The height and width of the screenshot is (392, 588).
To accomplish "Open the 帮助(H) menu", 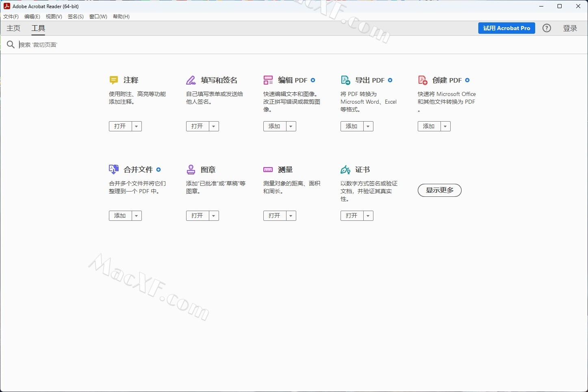I will click(121, 17).
